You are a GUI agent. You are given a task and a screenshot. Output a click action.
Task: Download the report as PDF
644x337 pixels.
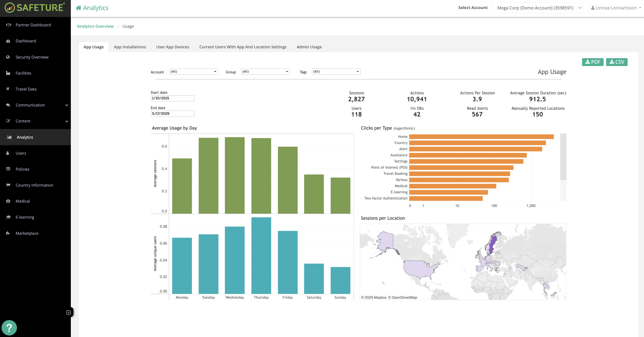pyautogui.click(x=592, y=62)
